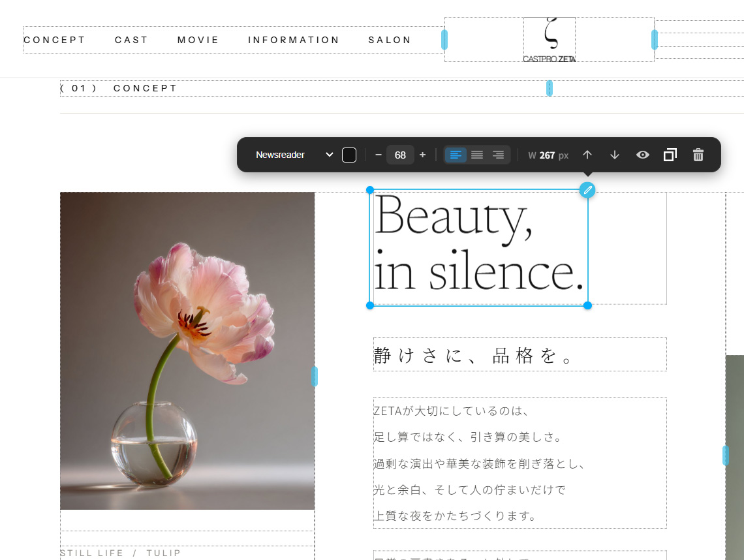This screenshot has height=560, width=744.
Task: Select the "Beauty, in silence." heading
Action: point(479,248)
